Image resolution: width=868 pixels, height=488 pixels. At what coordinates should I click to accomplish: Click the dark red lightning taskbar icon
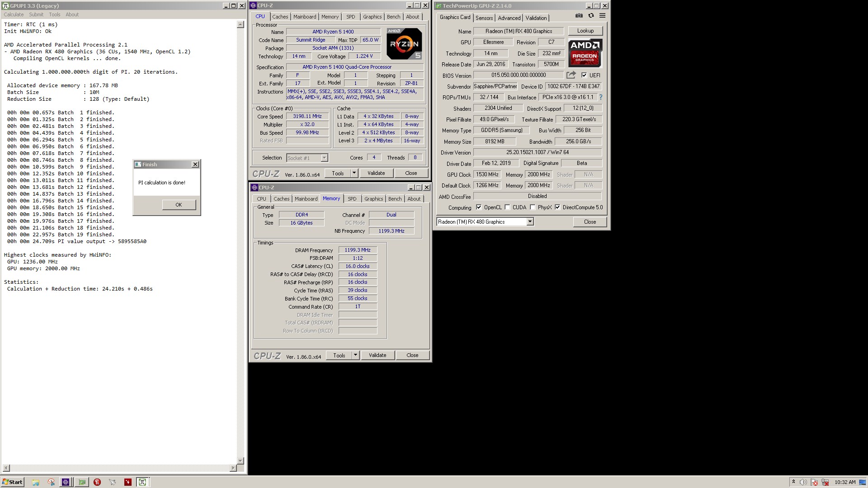[128, 482]
